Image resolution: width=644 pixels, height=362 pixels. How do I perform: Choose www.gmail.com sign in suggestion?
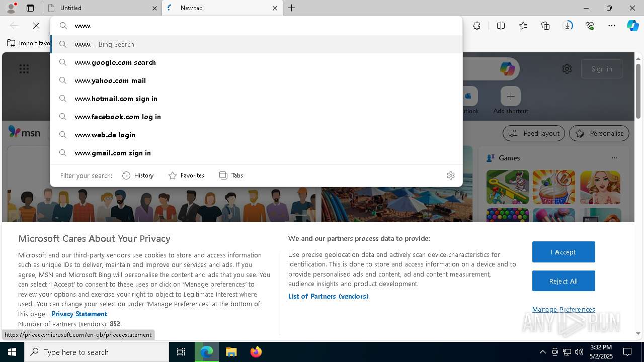257,153
